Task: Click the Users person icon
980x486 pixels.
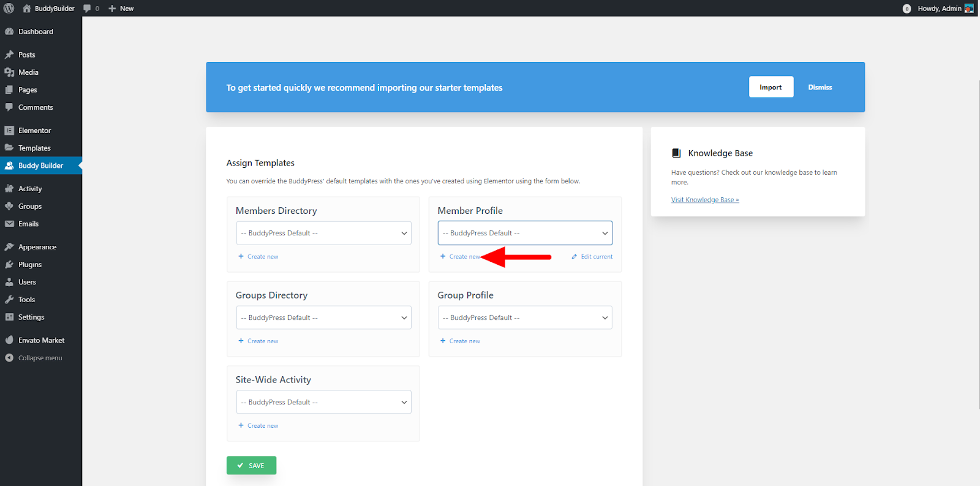Action: pyautogui.click(x=9, y=283)
